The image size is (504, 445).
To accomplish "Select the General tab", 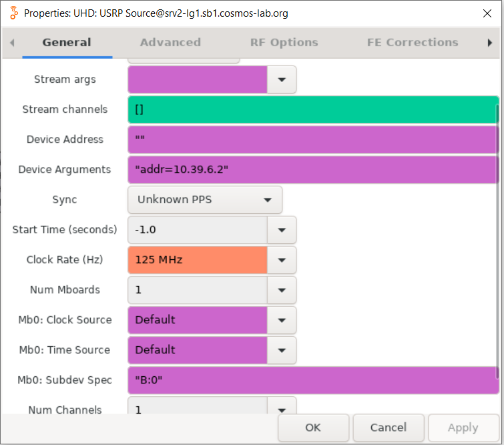I will (67, 42).
